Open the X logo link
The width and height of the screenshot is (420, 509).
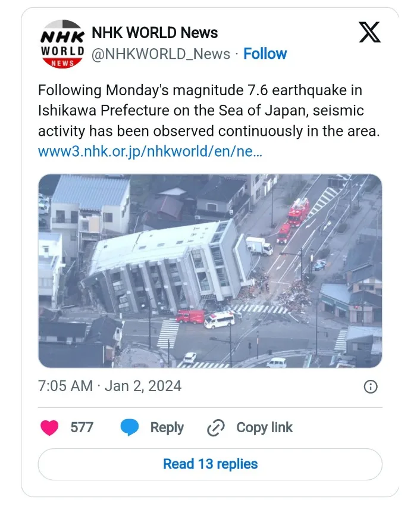click(x=369, y=32)
